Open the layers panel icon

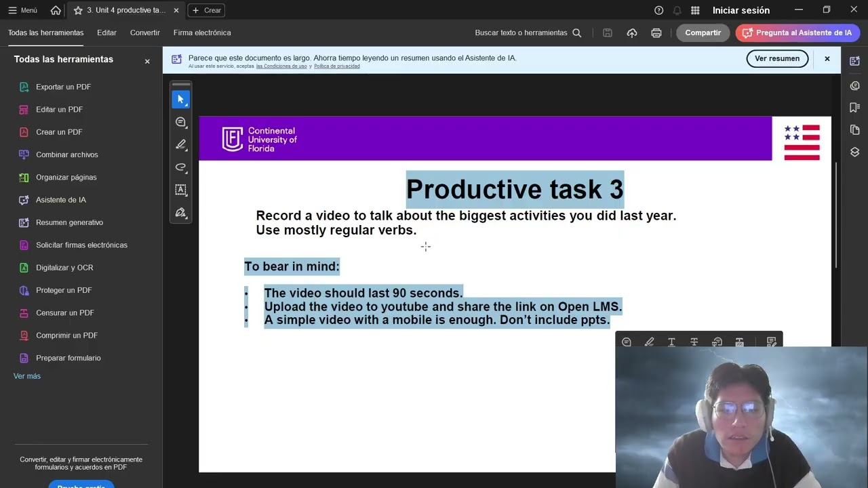point(854,152)
